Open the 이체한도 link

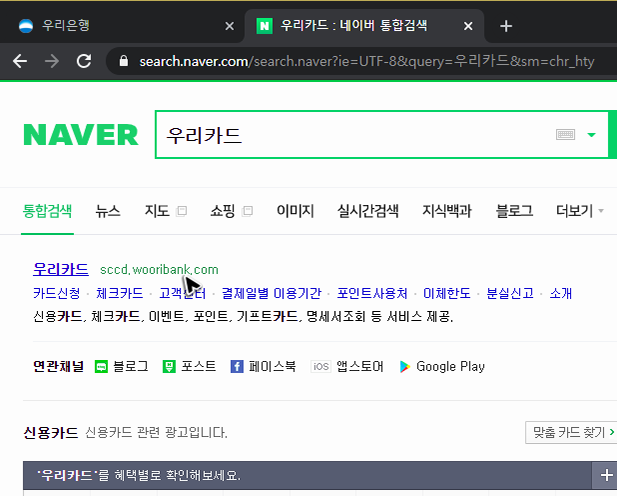click(447, 293)
